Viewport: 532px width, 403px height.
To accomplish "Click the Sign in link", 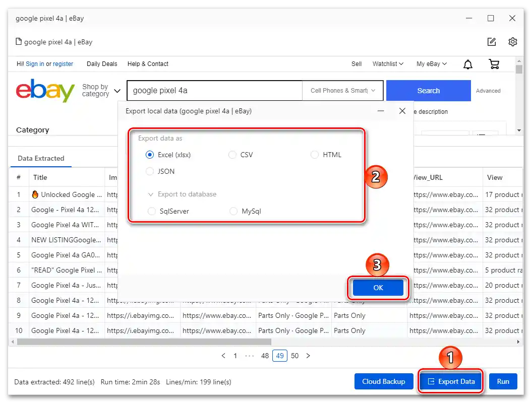I will [35, 63].
